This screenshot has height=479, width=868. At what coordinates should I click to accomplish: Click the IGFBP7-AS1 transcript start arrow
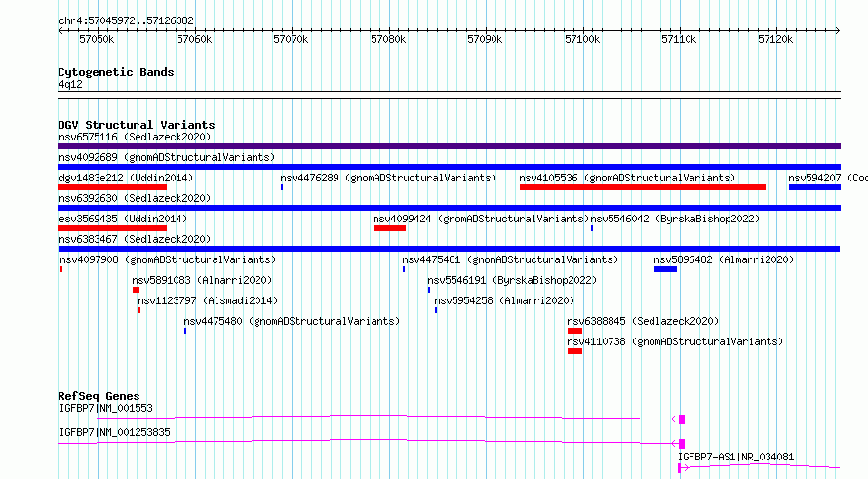[x=684, y=468]
